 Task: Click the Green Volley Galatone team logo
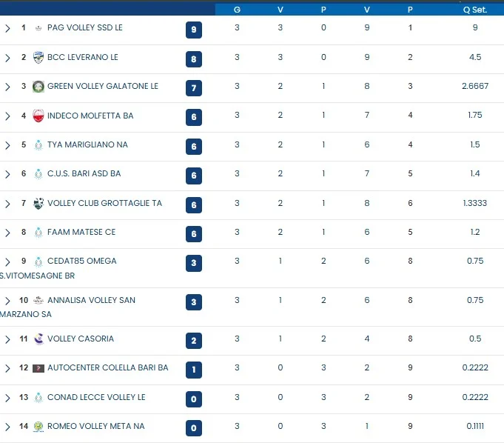pyautogui.click(x=38, y=87)
